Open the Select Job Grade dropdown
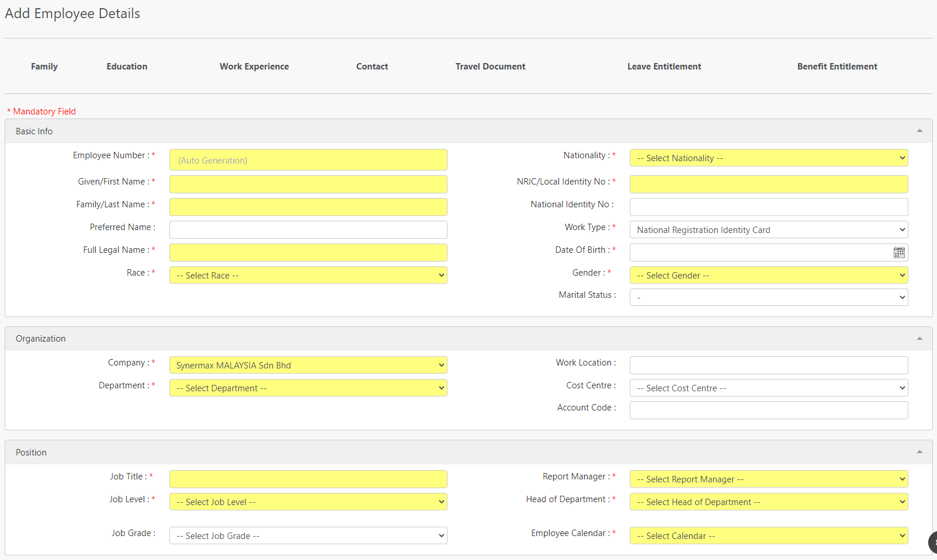 point(308,535)
